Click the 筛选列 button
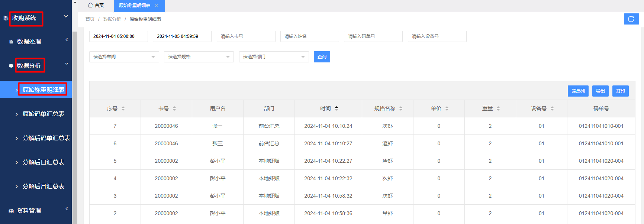The width and height of the screenshot is (644, 224). pos(578,91)
